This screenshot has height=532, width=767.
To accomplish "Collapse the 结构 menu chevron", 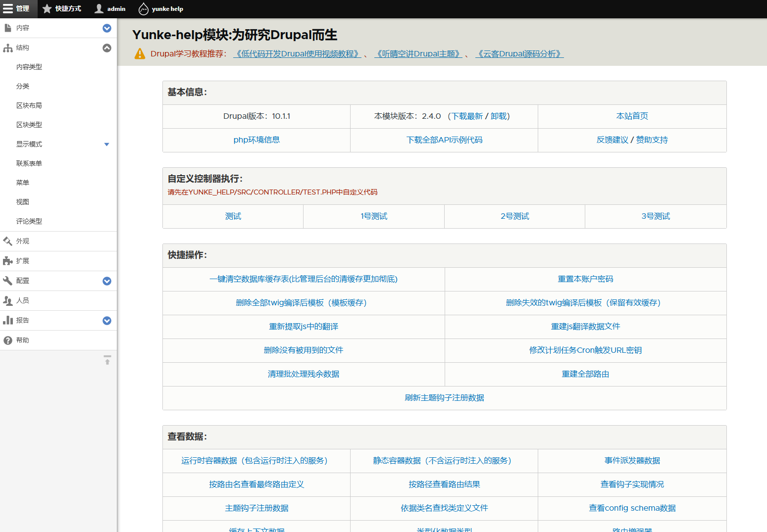I will (107, 48).
